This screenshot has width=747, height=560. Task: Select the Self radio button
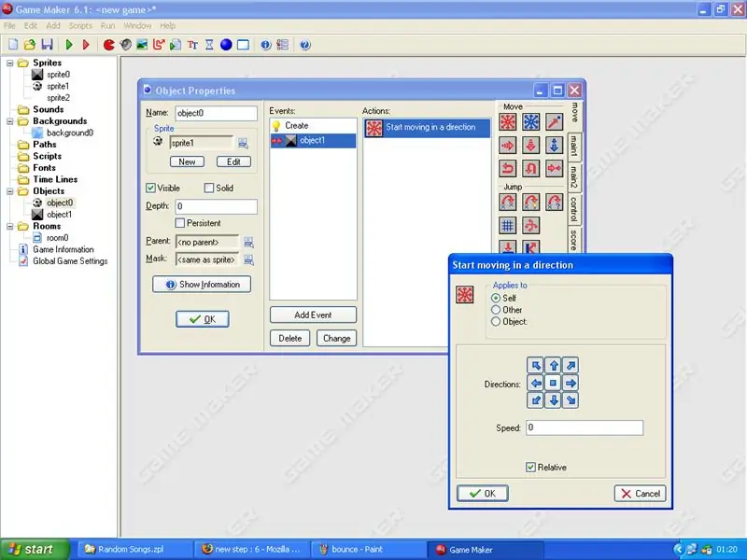click(x=496, y=298)
